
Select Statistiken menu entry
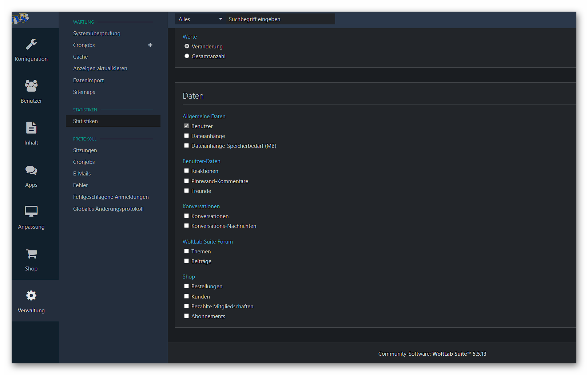(86, 121)
